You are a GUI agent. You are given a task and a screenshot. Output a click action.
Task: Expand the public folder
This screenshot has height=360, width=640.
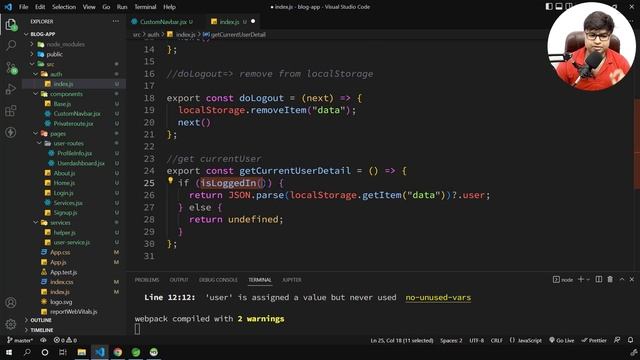54,54
